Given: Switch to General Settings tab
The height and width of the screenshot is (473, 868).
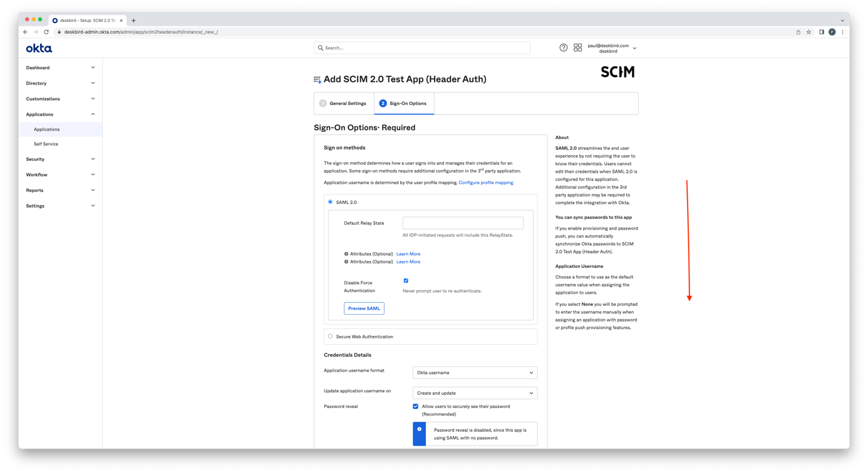Looking at the screenshot, I should click(343, 104).
